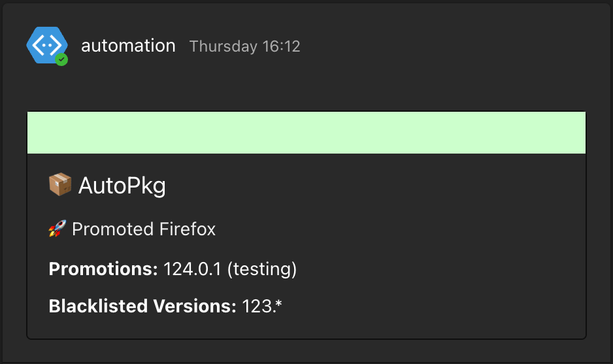Select the AutoPkg card title
The width and height of the screenshot is (613, 364).
[122, 186]
